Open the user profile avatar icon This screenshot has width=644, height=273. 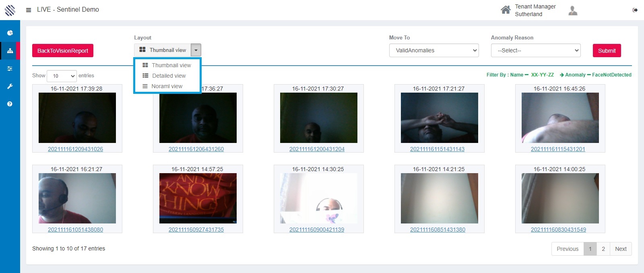pos(573,10)
